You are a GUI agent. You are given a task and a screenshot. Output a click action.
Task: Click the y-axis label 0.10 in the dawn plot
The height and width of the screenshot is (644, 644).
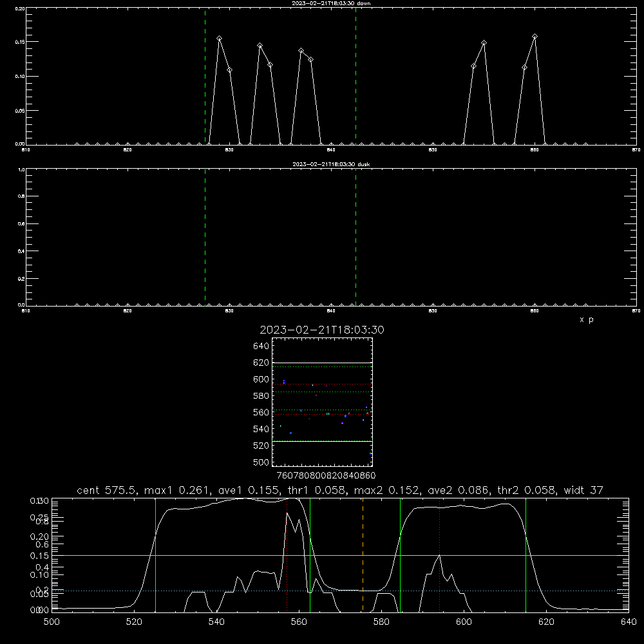coord(19,77)
